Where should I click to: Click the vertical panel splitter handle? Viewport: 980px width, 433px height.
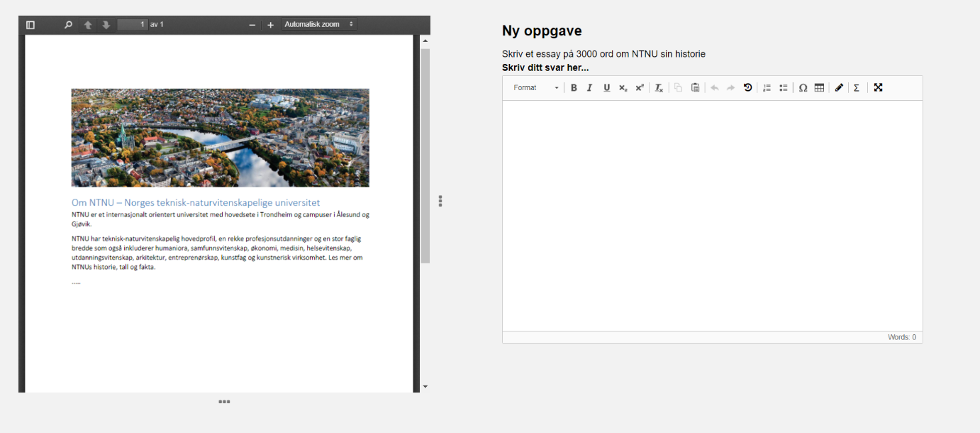[440, 201]
